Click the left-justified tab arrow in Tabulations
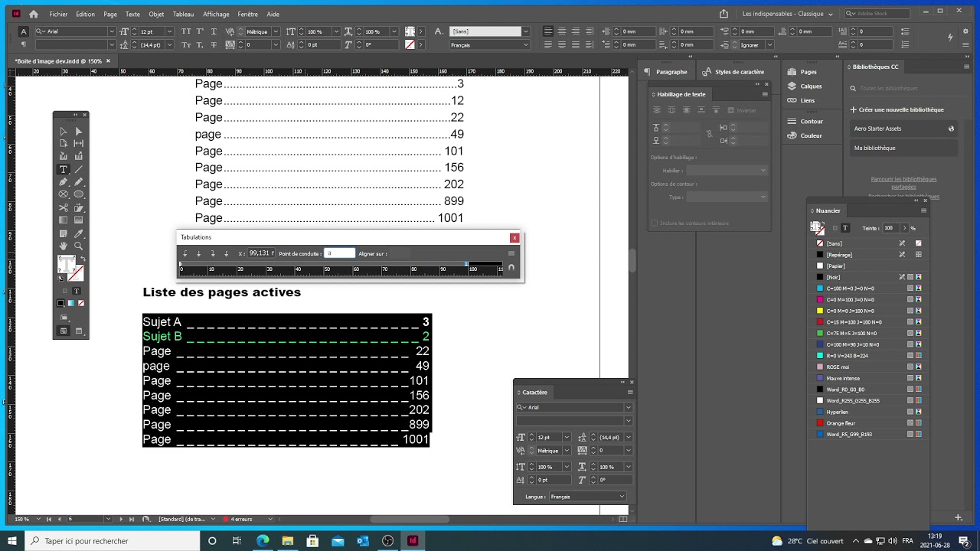Screen dimensions: 980x551 [x=185, y=253]
